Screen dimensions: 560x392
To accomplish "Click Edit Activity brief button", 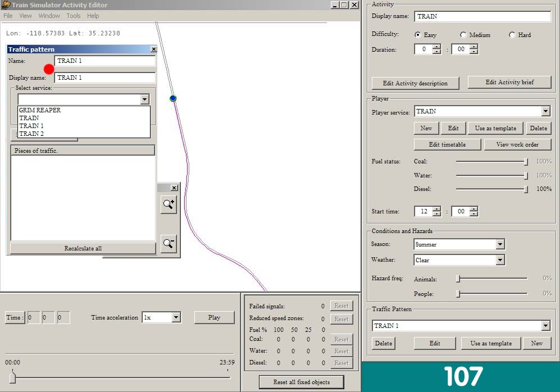I will pos(509,82).
